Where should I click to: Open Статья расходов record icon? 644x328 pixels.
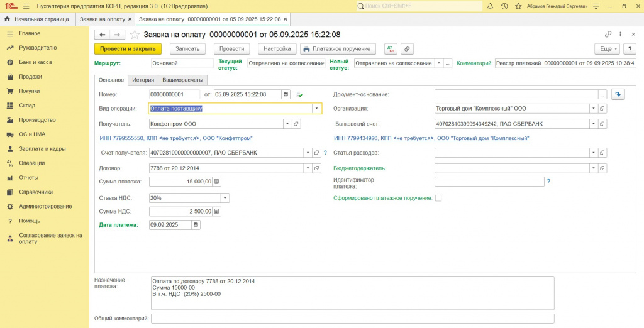pos(602,153)
